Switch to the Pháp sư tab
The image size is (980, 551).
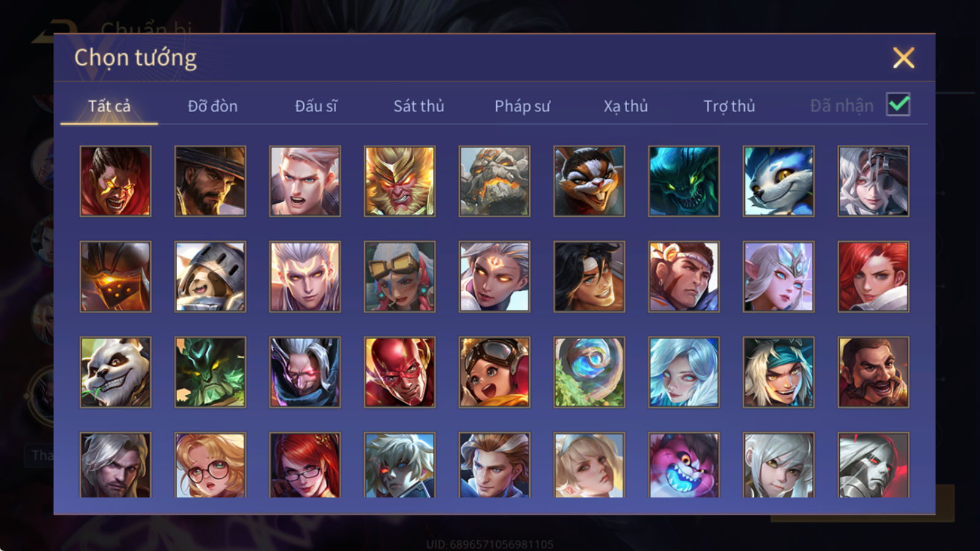[x=522, y=106]
